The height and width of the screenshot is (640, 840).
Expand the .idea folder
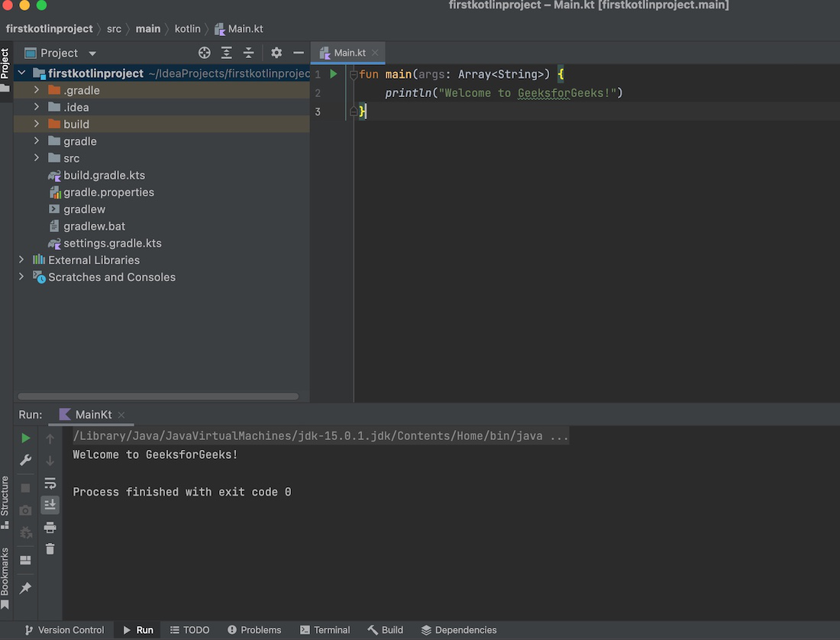[37, 107]
